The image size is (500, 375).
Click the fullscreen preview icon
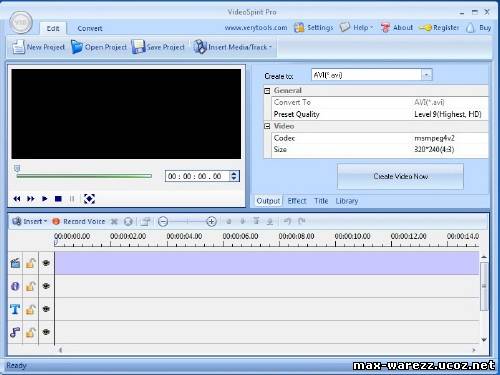click(89, 199)
